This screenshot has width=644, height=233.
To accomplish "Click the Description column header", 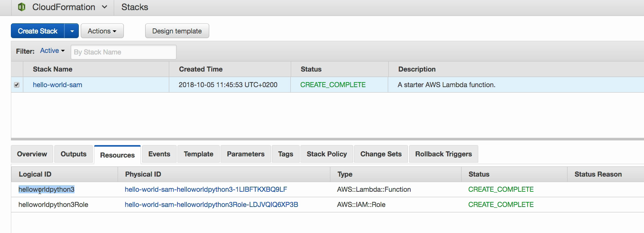I will click(x=417, y=69).
